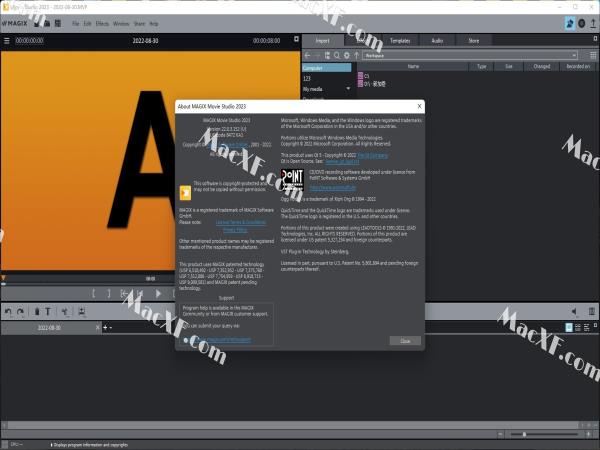Click the open project folder icon

click(47, 24)
